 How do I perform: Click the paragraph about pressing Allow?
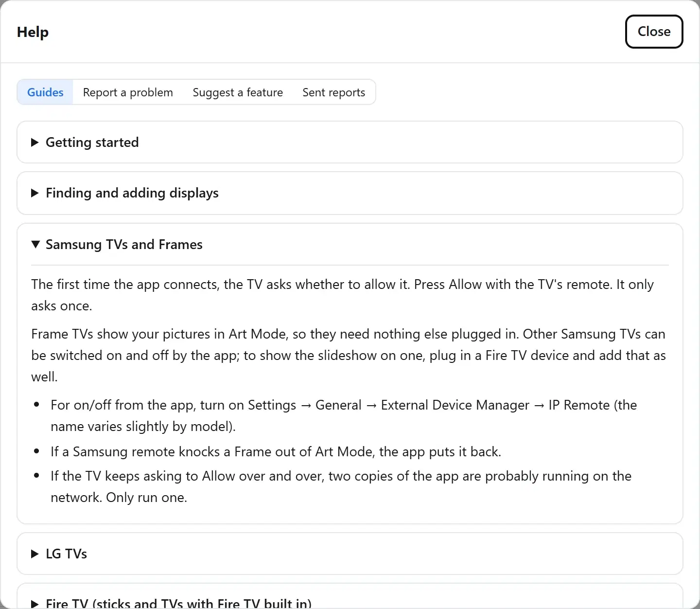pyautogui.click(x=342, y=295)
